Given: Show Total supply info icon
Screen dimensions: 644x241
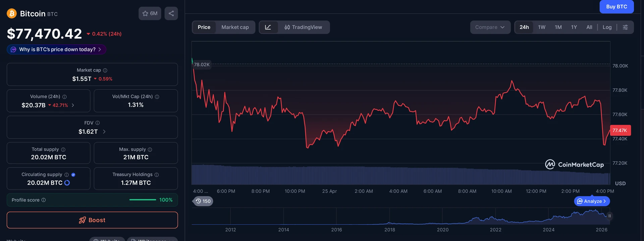Looking at the screenshot, I should (x=63, y=149).
